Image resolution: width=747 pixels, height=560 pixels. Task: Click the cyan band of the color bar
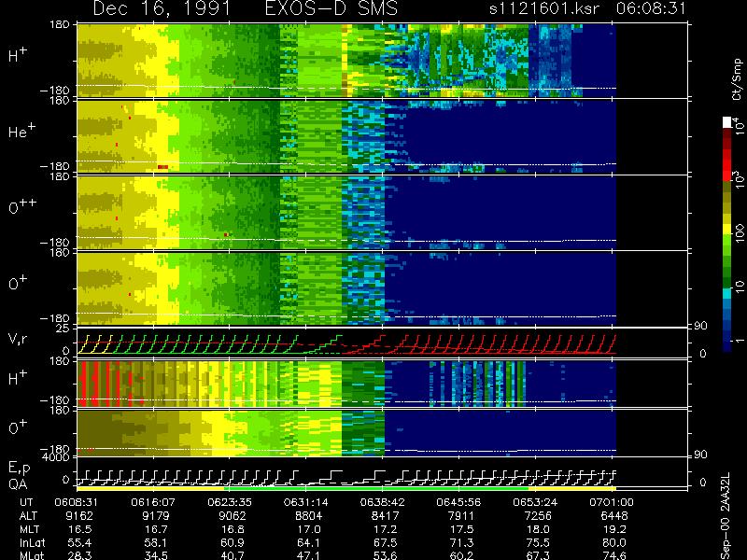(727, 293)
